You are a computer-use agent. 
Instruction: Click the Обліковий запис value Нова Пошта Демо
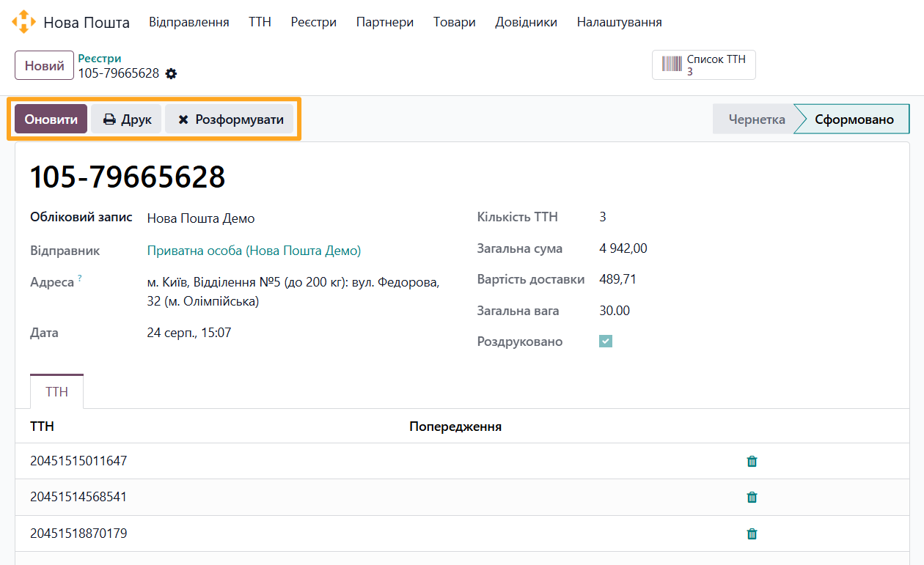tap(201, 218)
